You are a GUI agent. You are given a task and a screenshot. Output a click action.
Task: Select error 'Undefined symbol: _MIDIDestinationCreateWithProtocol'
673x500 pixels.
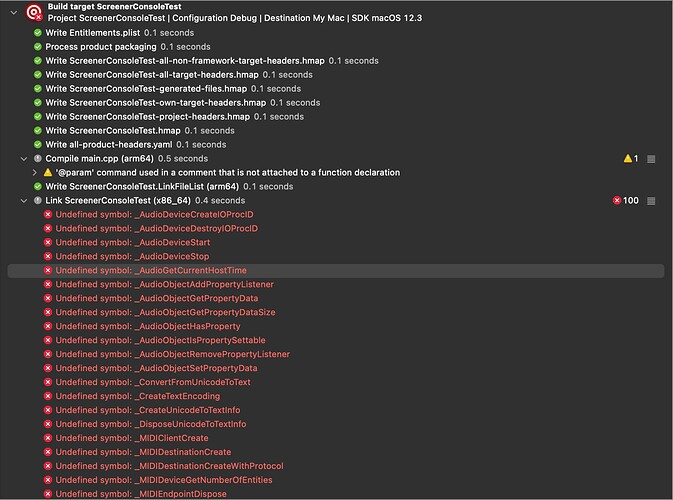point(170,466)
